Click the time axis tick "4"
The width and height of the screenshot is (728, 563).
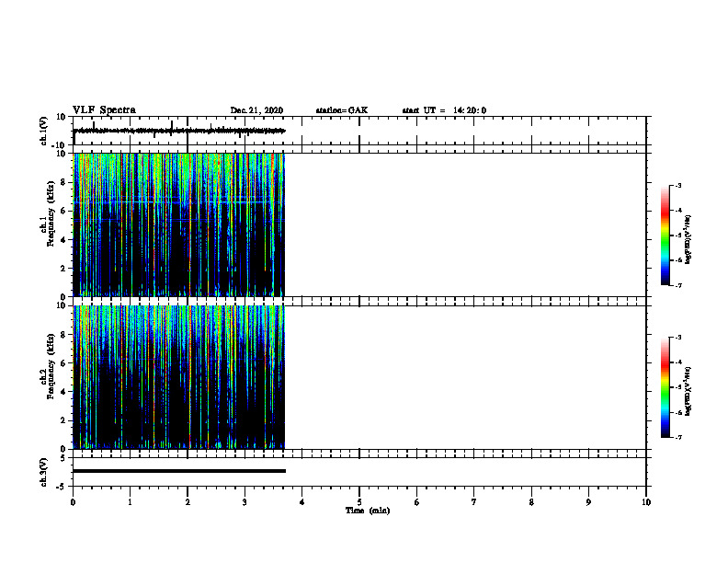click(x=302, y=502)
